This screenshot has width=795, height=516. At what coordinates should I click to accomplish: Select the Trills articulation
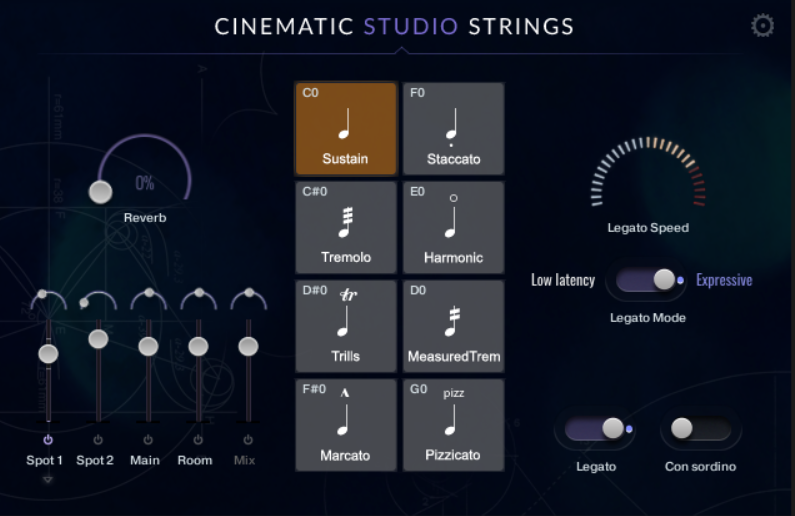tap(346, 326)
